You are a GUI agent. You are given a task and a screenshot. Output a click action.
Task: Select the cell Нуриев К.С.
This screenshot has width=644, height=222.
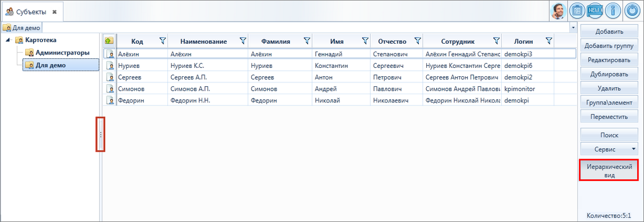pyautogui.click(x=207, y=65)
